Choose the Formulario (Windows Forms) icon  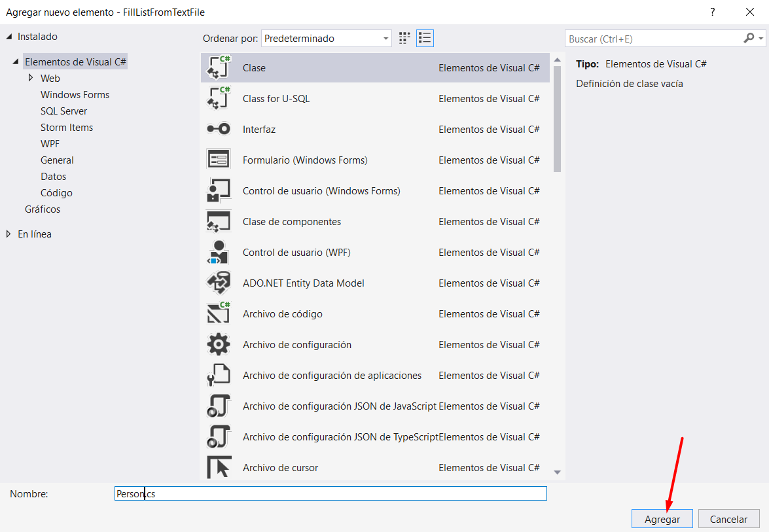(219, 160)
